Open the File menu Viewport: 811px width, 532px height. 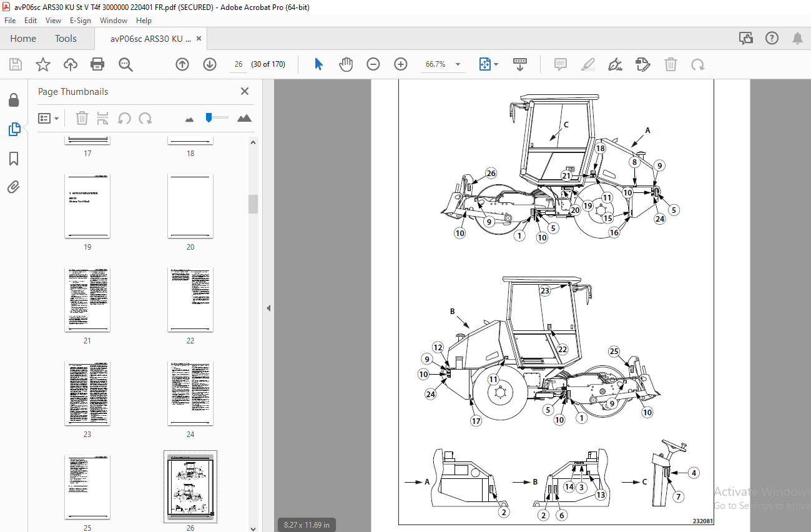coord(10,21)
